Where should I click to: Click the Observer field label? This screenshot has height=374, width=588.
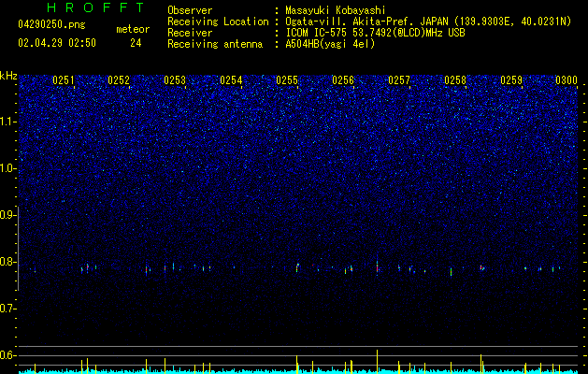point(190,10)
